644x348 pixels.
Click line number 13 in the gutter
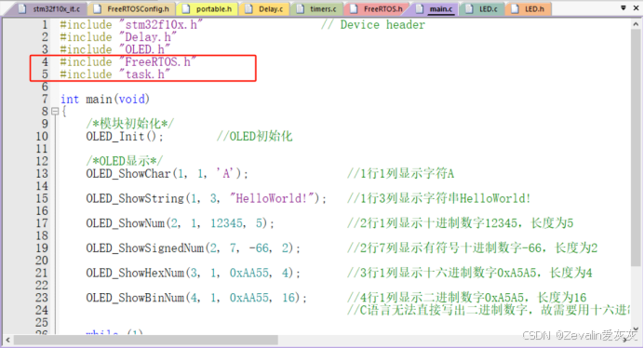pos(42,173)
